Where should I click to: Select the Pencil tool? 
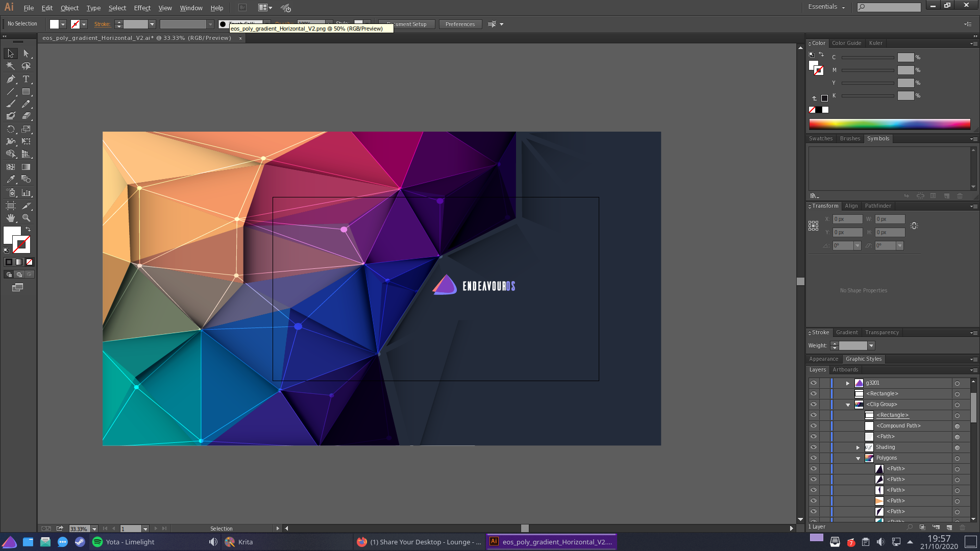[26, 104]
